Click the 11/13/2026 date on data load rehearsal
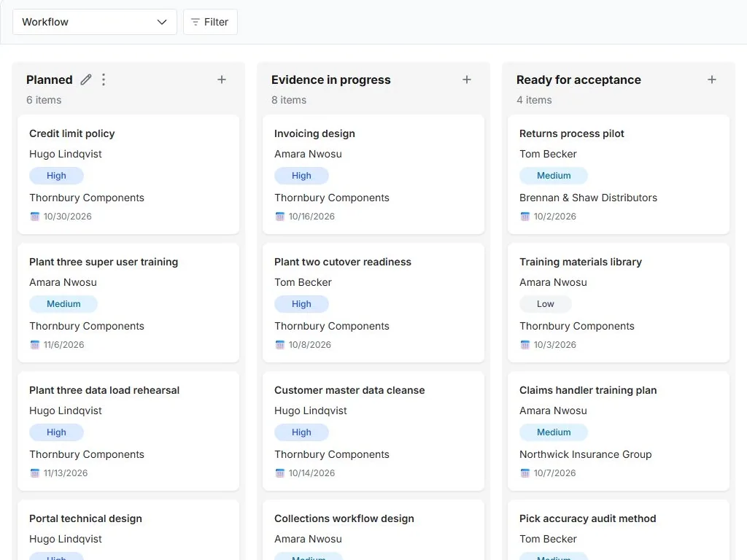Viewport: 747px width, 560px height. tap(66, 472)
